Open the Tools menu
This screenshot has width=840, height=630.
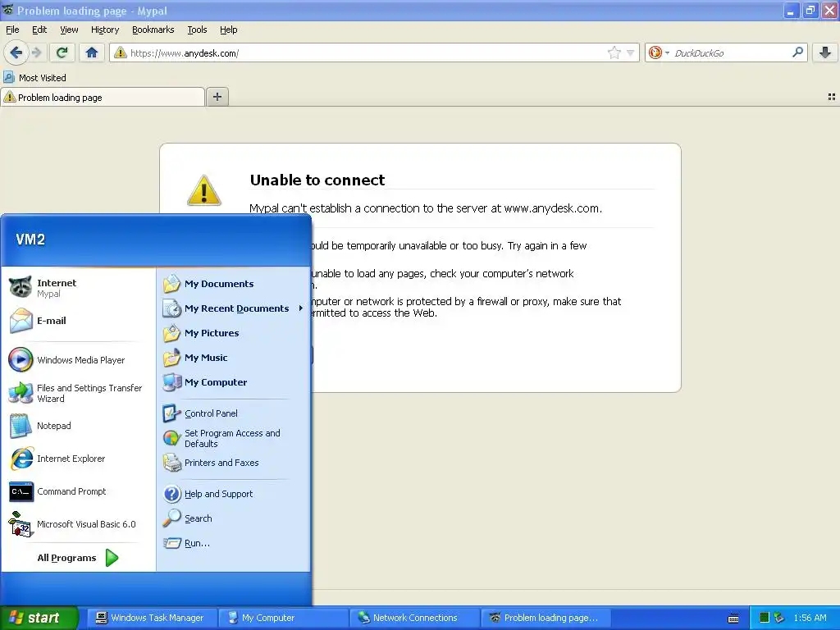pyautogui.click(x=197, y=30)
